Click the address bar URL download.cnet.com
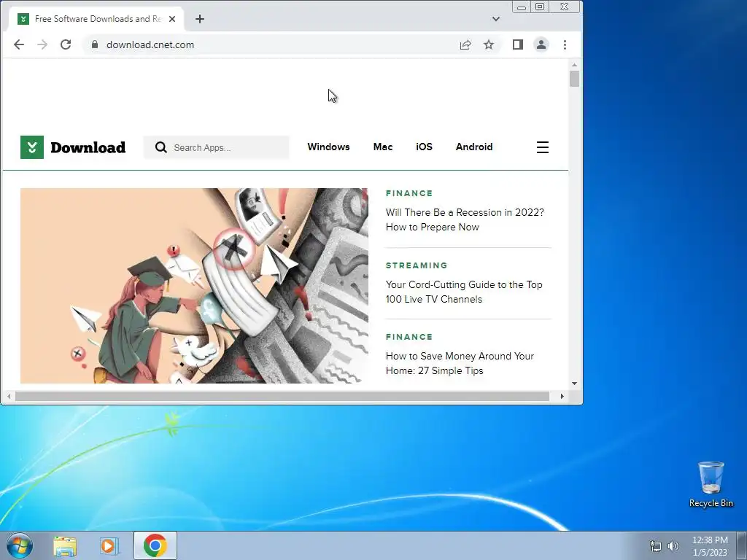Screen dimensions: 747x560 click(x=150, y=44)
